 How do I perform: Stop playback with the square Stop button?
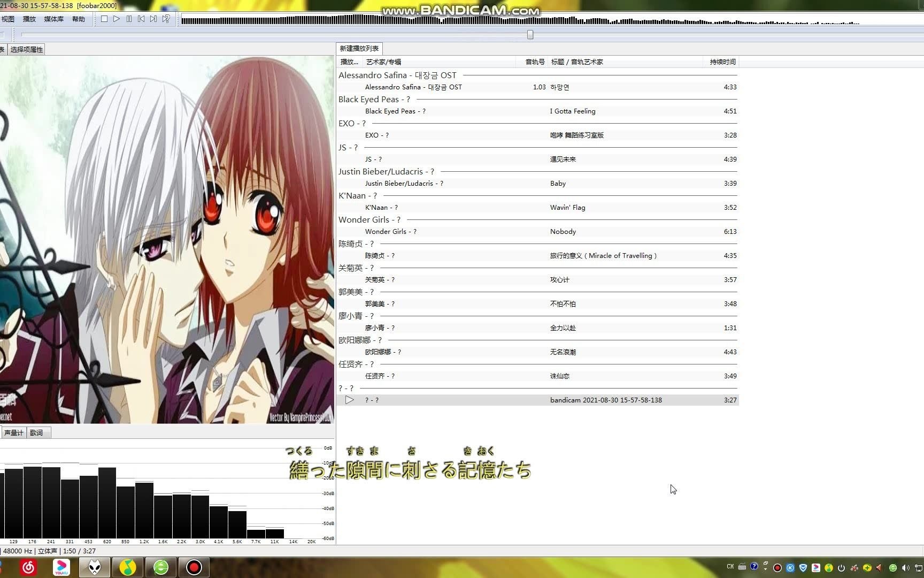point(104,19)
